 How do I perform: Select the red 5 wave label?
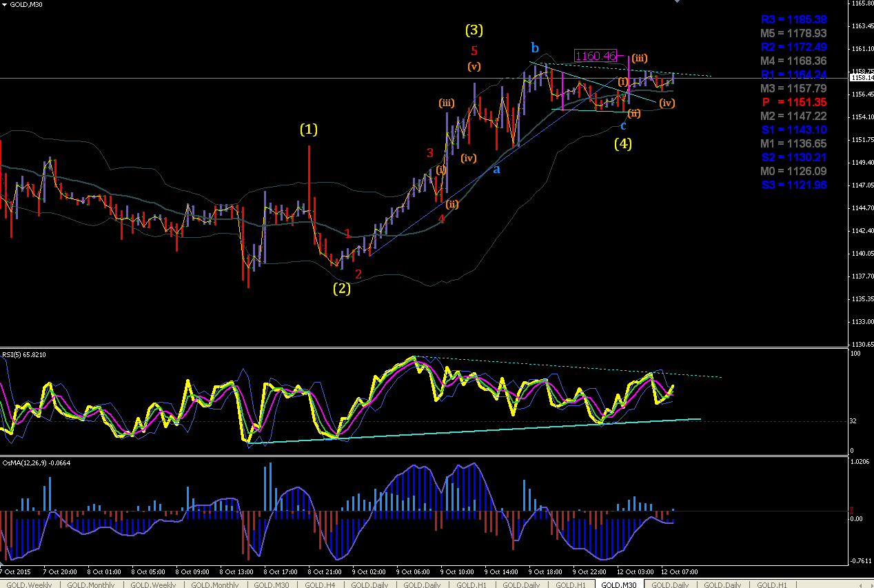click(474, 50)
